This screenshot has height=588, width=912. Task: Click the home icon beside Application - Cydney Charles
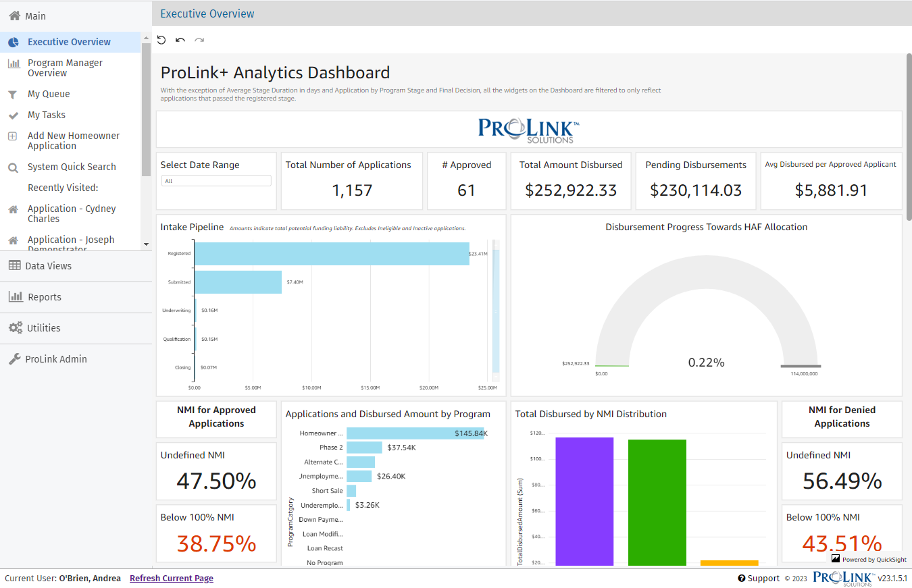click(x=14, y=209)
